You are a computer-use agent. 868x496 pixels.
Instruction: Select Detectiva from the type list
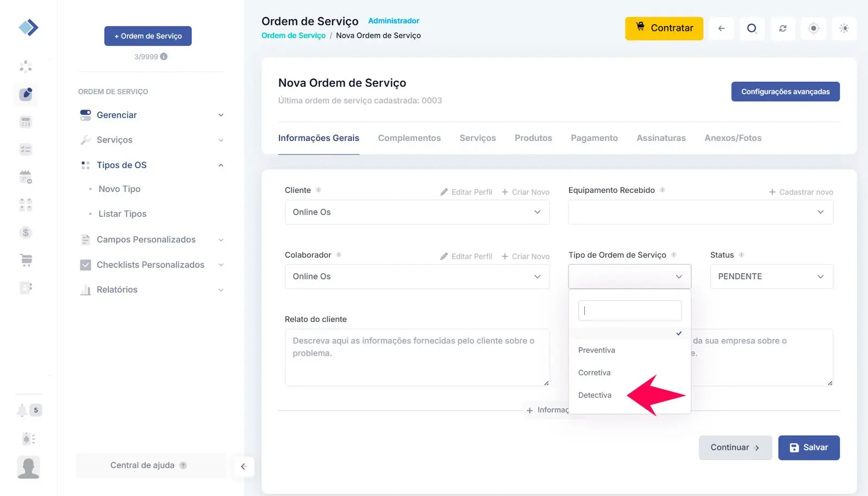tap(595, 395)
